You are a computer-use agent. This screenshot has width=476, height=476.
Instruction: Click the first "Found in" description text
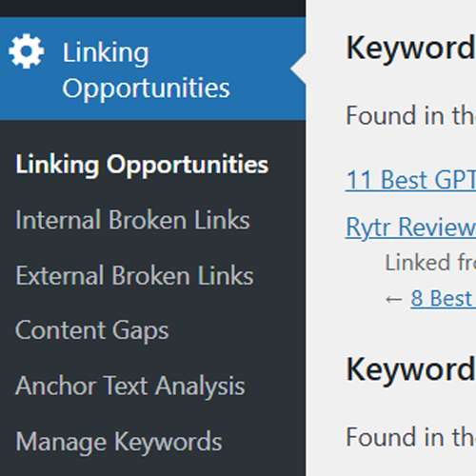point(410,115)
